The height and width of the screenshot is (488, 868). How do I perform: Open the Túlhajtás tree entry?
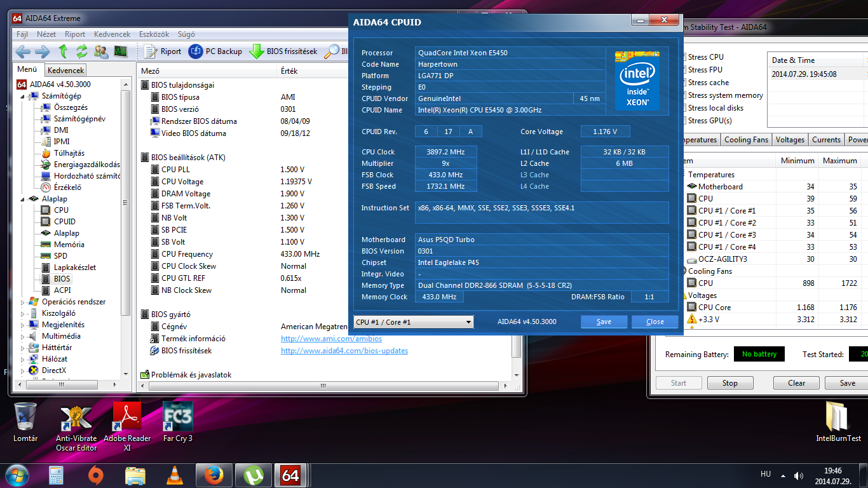(69, 153)
